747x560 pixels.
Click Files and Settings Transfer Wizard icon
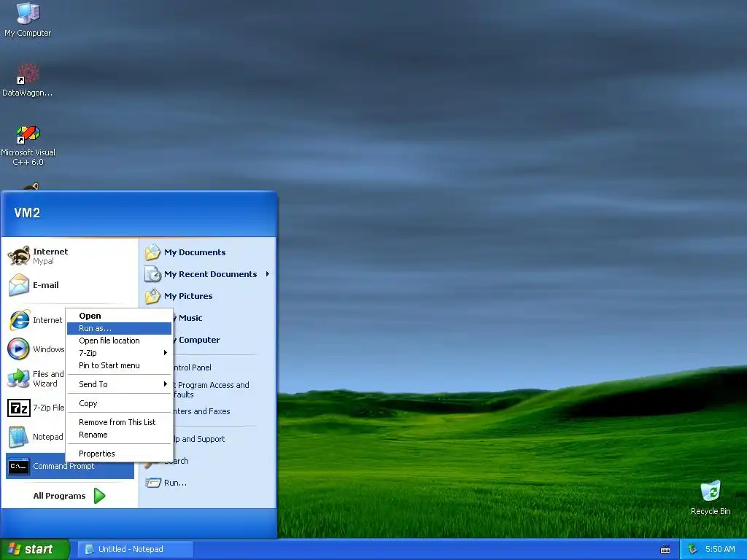(19, 378)
